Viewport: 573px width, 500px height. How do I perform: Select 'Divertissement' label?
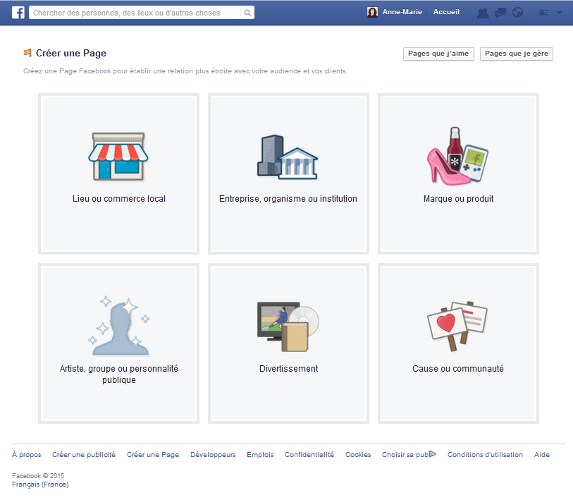click(289, 369)
